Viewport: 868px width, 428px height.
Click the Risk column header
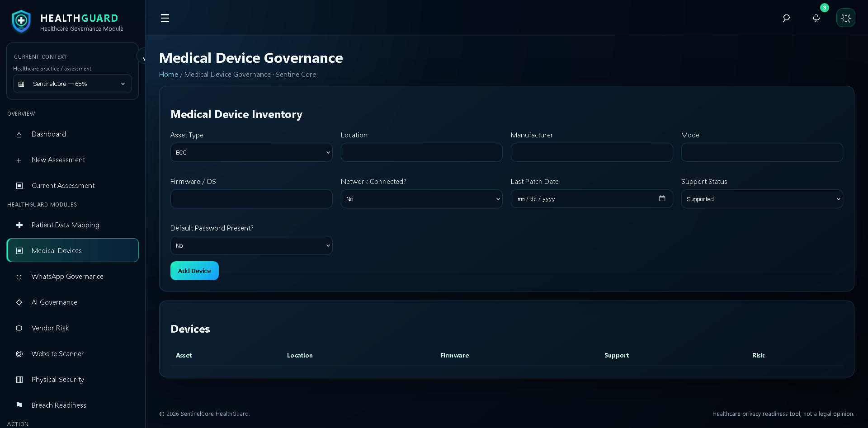[x=758, y=355]
